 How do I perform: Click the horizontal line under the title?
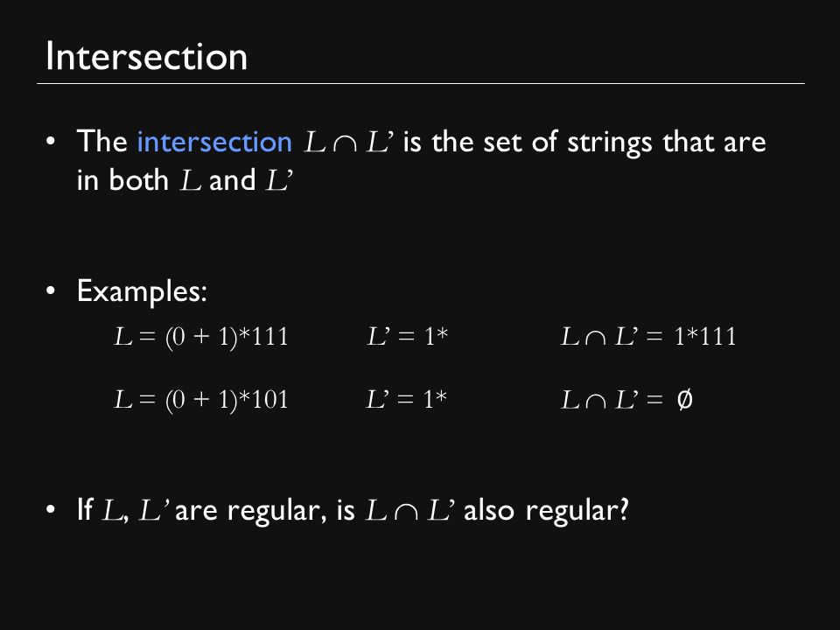coord(421,84)
